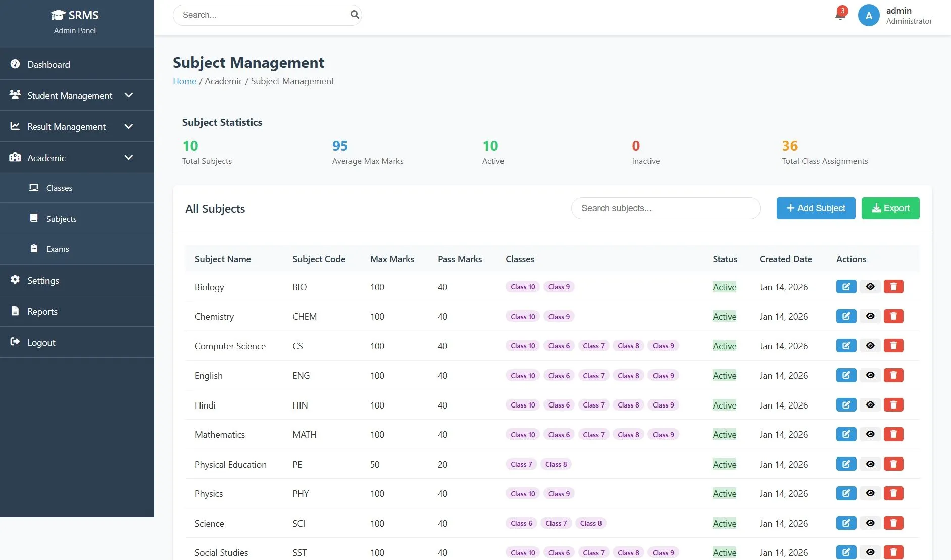Open the notification bell icon
Image resolution: width=951 pixels, height=560 pixels.
pyautogui.click(x=839, y=15)
